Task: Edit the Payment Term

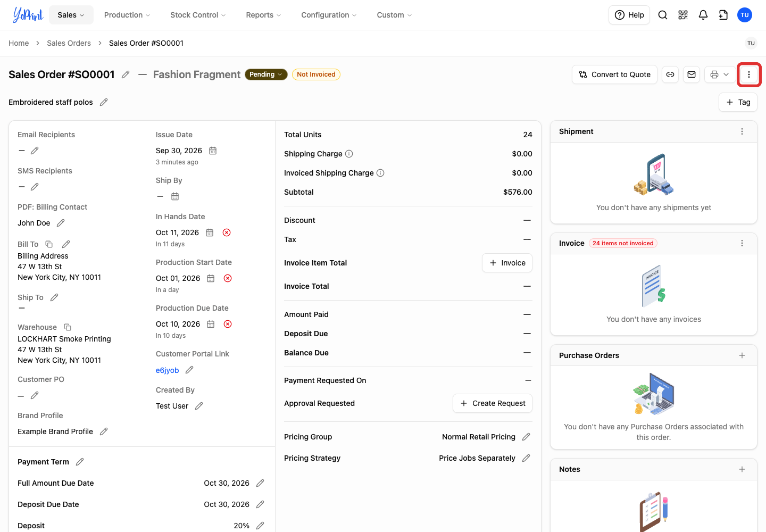Action: tap(80, 462)
